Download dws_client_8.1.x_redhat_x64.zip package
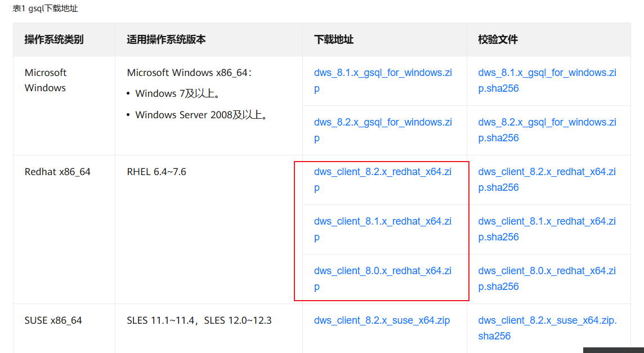Viewport: 644px width, 353px height. [383, 229]
